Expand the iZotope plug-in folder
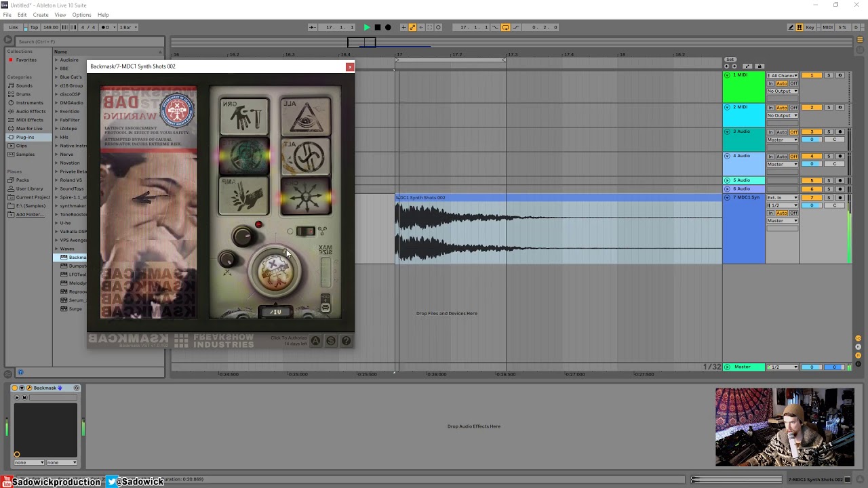 [56, 128]
